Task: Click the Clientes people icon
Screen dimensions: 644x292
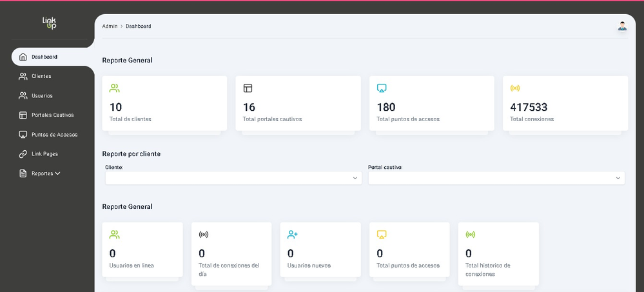Action: [23, 76]
